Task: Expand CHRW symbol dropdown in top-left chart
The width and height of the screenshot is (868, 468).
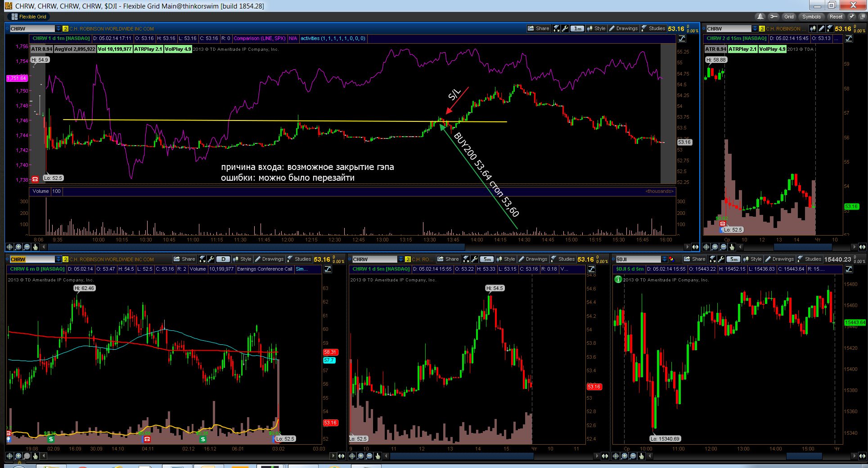Action: 58,29
